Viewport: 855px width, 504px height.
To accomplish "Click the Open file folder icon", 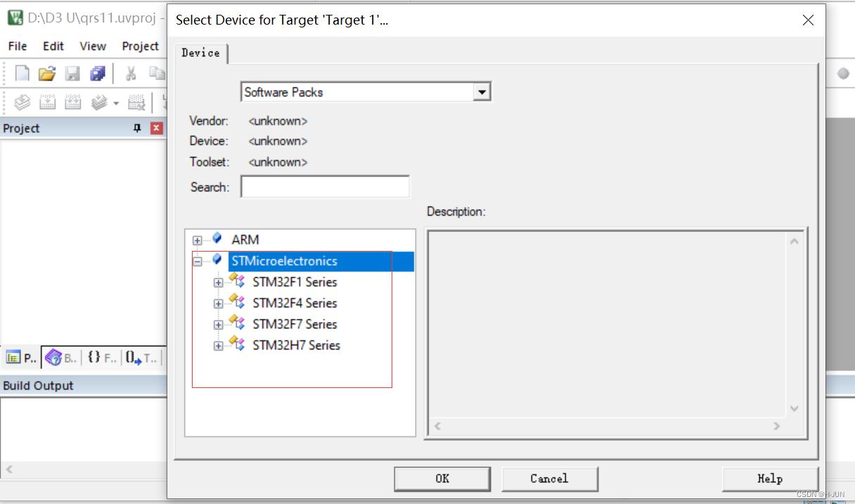I will (46, 73).
